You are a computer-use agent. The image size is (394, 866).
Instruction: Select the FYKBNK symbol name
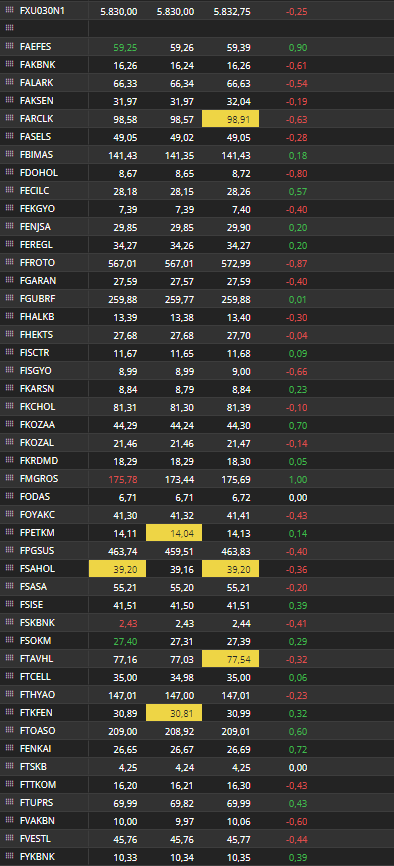pos(37,857)
